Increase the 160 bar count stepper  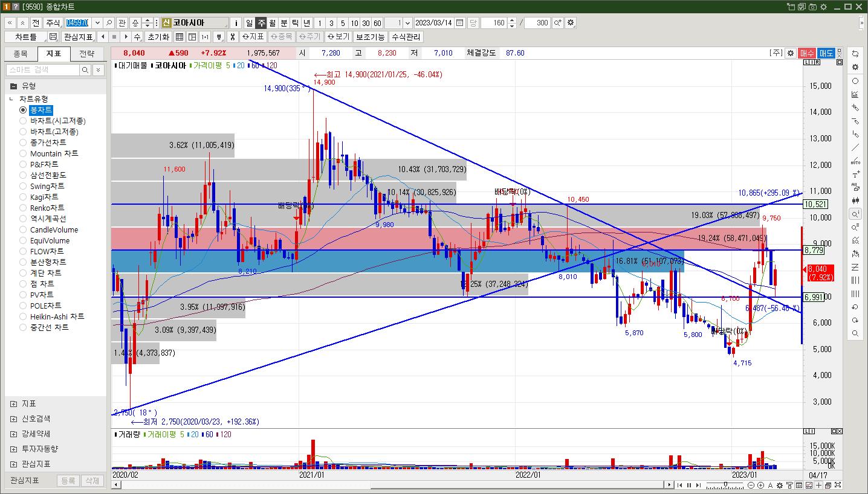512,21
